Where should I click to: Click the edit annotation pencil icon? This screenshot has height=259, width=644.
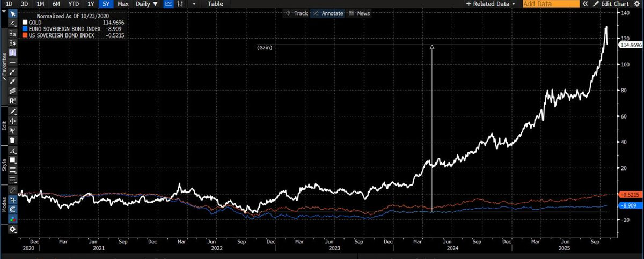(x=13, y=112)
